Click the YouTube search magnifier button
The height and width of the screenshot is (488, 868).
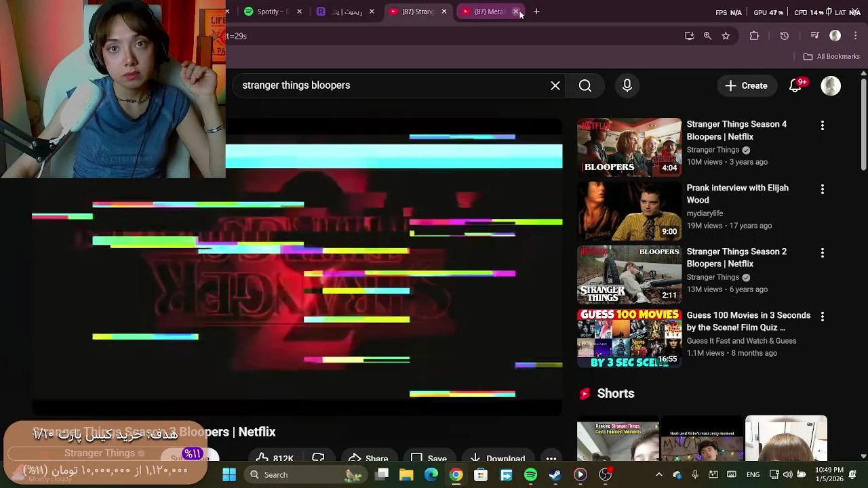pos(585,85)
